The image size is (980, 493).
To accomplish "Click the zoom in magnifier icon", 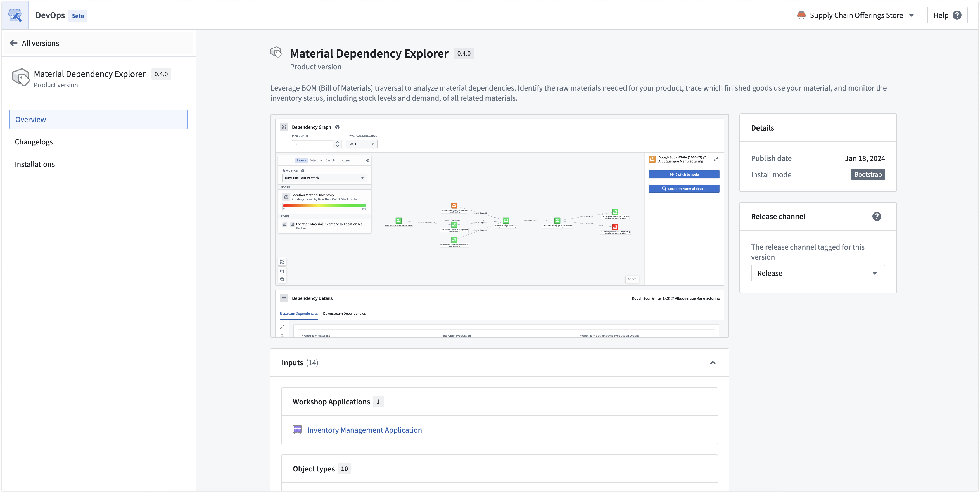I will (x=282, y=271).
